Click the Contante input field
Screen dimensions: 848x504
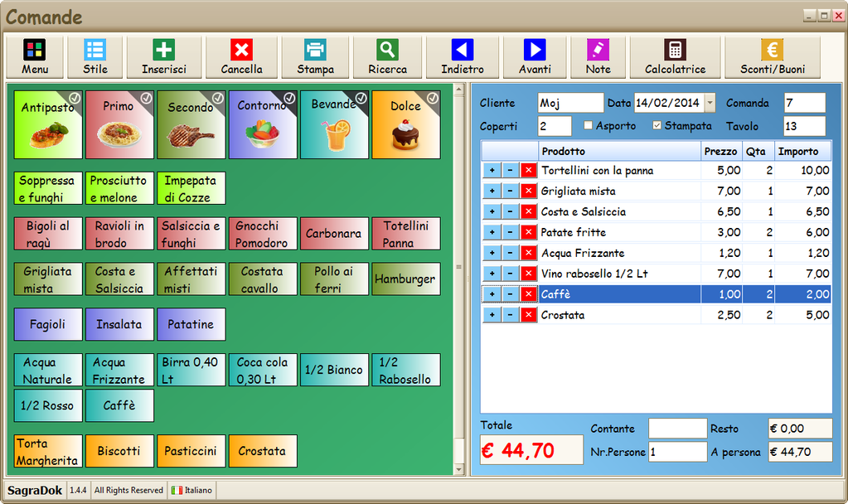click(x=677, y=429)
